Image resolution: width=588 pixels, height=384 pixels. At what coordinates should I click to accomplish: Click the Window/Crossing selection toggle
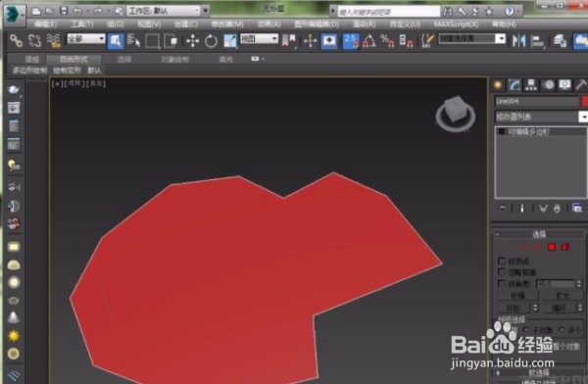click(171, 40)
